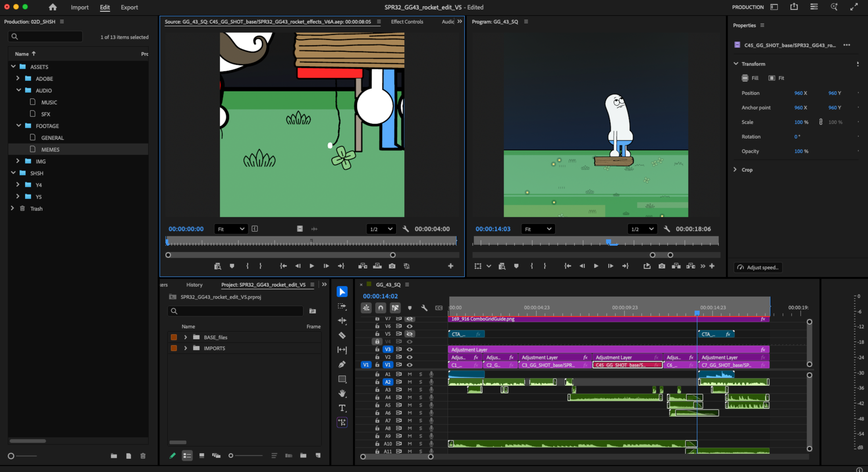Open the workspaces icon beside PRODUCTION
The image size is (868, 472).
coord(774,7)
